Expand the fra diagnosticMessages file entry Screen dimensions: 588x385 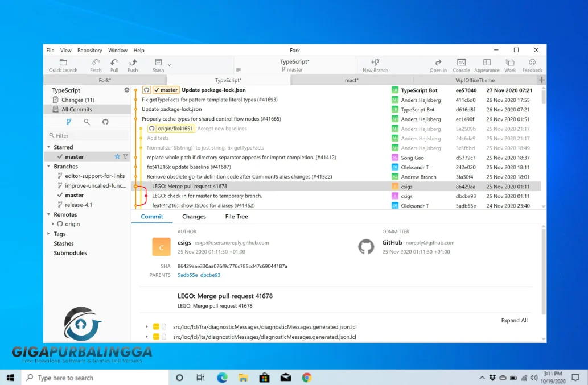tap(147, 326)
